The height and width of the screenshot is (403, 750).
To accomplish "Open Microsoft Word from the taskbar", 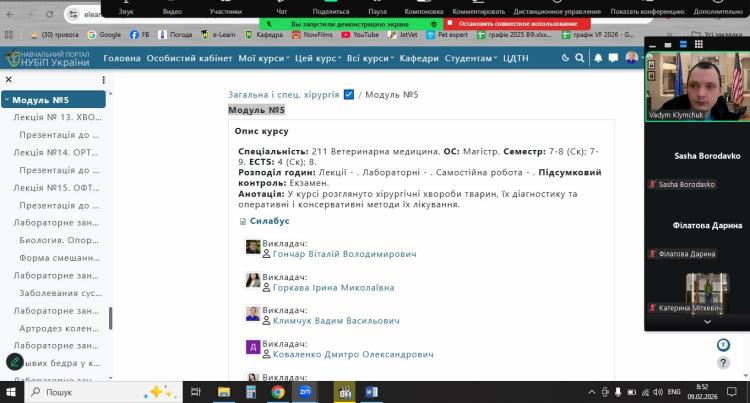I will [x=373, y=392].
